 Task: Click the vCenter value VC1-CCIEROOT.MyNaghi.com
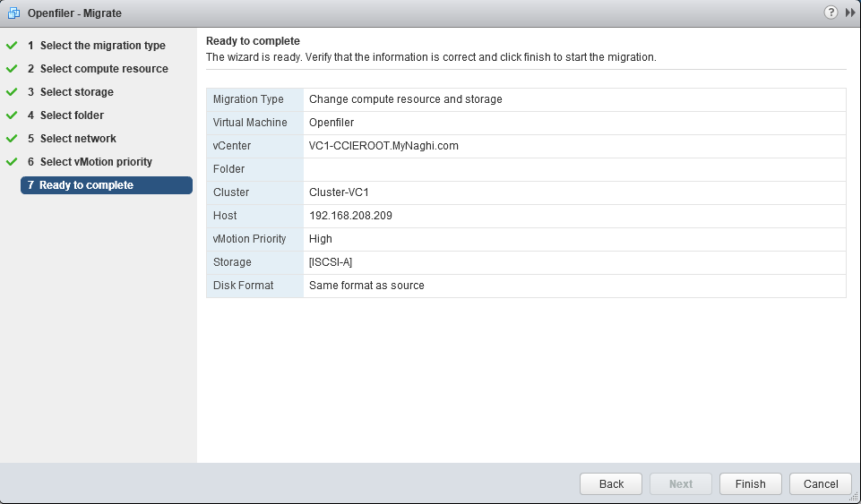(x=383, y=146)
